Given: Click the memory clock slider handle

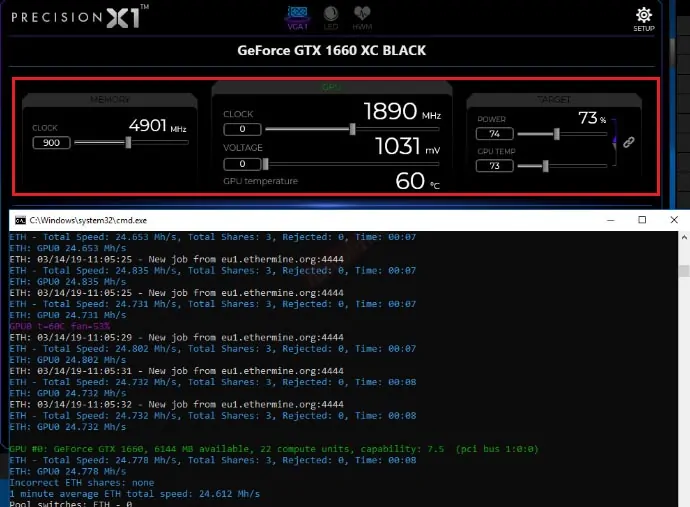Looking at the screenshot, I should [128, 142].
